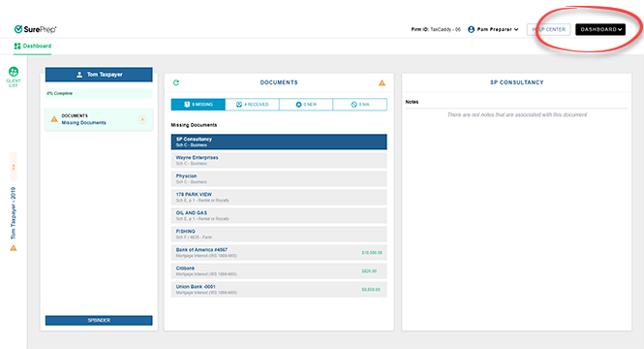Open the Help Center button
Screen dimensions: 644x349
(549, 30)
